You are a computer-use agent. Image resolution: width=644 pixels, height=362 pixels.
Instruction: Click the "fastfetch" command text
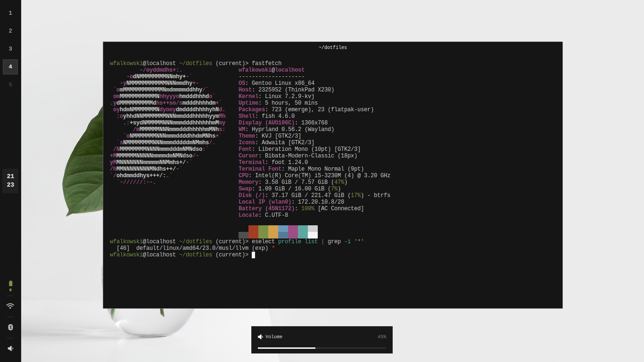(266, 63)
